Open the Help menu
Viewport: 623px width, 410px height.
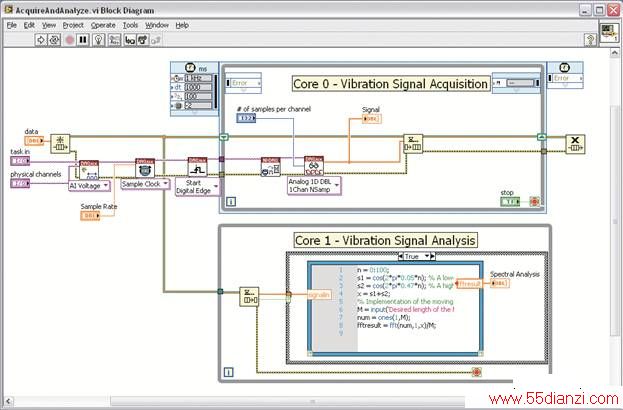(x=182, y=25)
